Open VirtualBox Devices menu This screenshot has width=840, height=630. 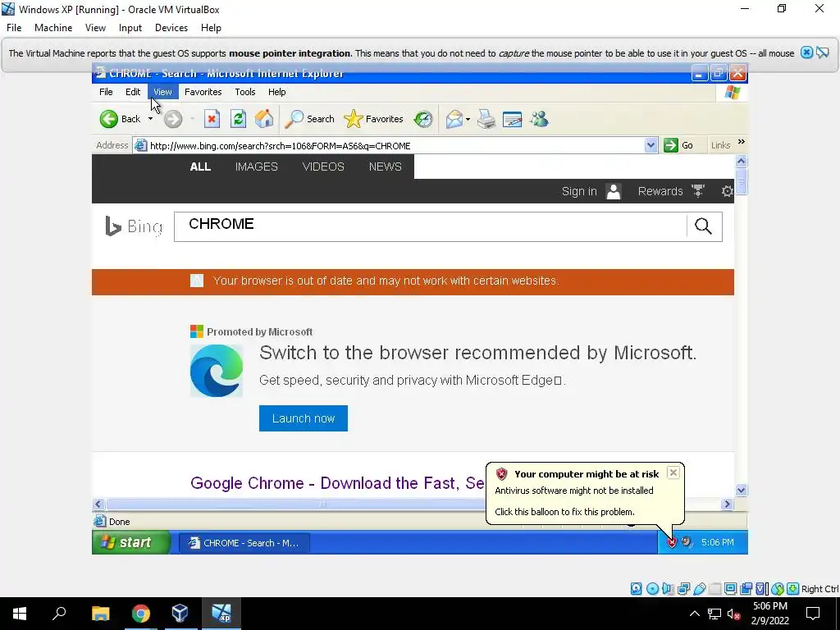coord(171,28)
